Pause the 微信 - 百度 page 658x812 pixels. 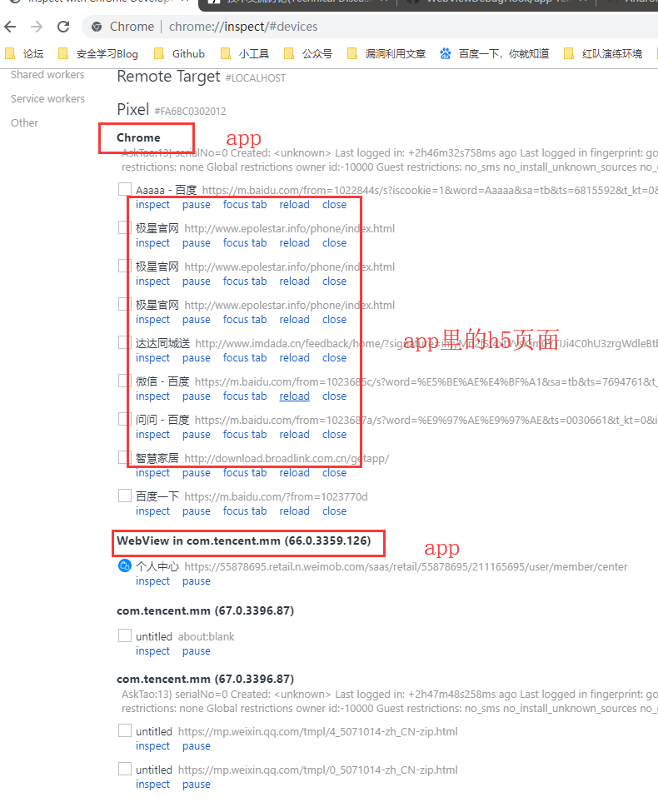[x=197, y=396]
